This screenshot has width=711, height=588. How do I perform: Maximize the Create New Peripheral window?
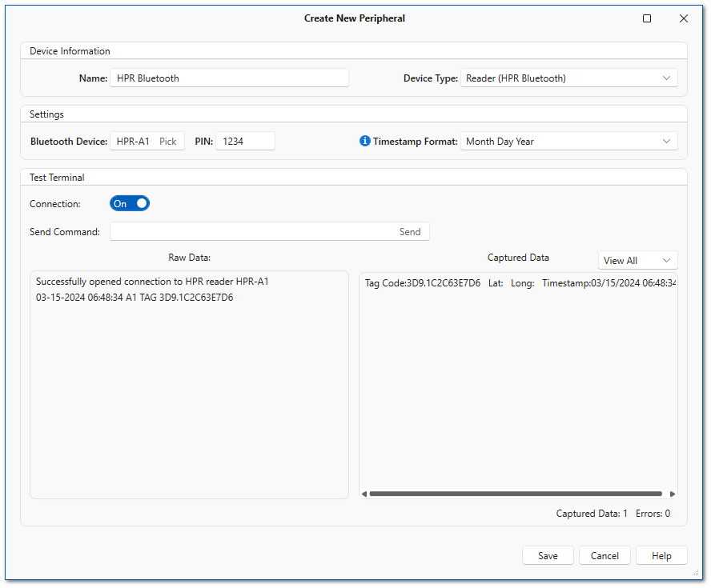coord(647,18)
